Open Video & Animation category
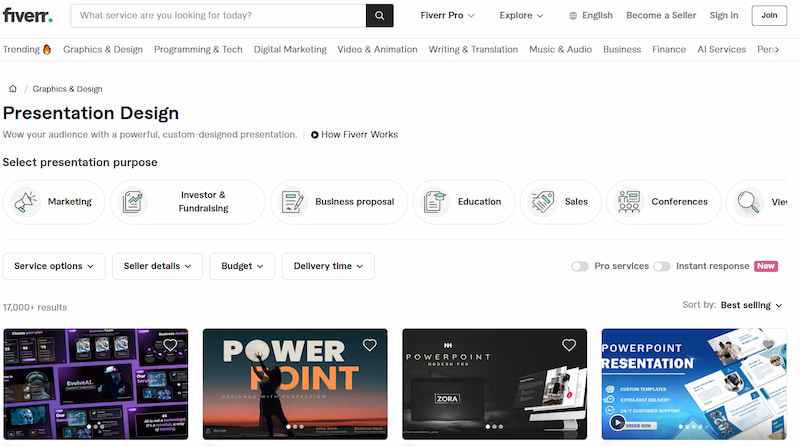The height and width of the screenshot is (446, 800). click(x=377, y=49)
